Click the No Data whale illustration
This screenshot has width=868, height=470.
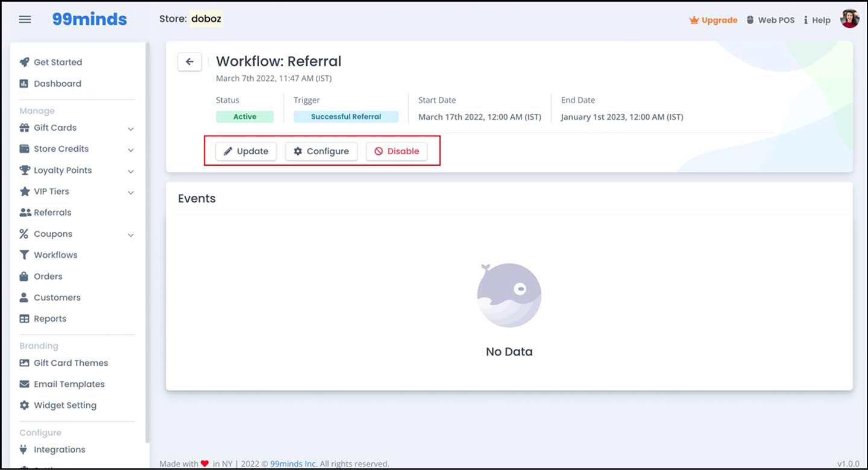[x=509, y=295]
